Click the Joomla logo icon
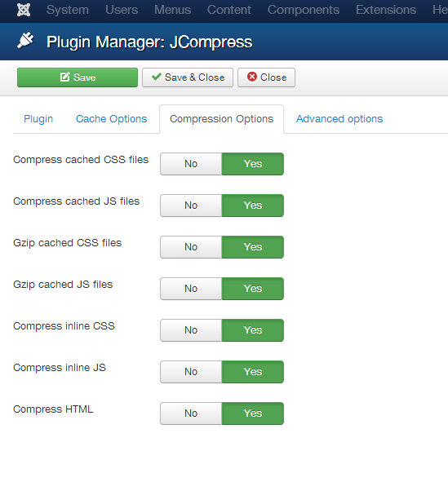 coord(24,10)
